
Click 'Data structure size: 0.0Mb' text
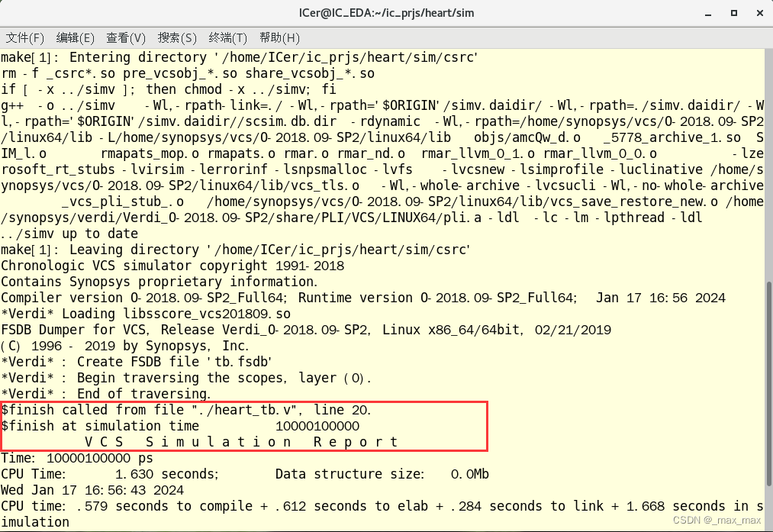[382, 474]
